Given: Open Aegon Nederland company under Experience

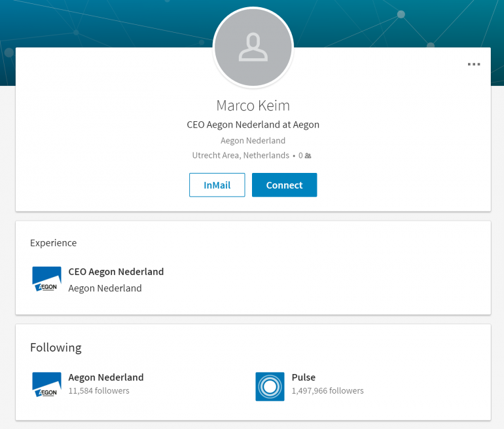Looking at the screenshot, I should point(105,288).
